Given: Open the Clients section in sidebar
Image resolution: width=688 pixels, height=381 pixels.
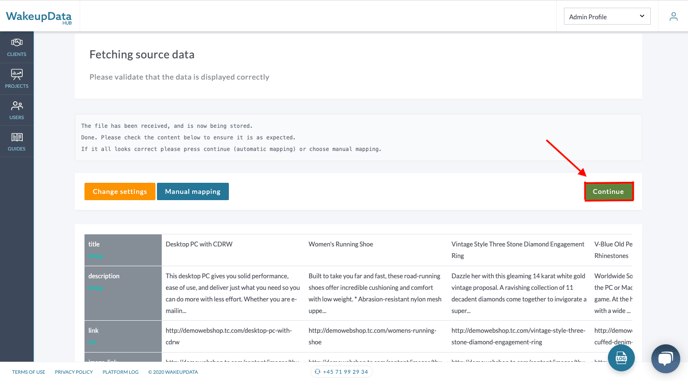Looking at the screenshot, I should pos(17,47).
